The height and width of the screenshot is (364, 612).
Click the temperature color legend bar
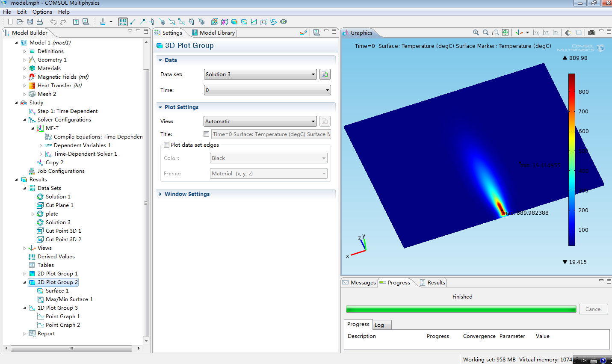571,160
